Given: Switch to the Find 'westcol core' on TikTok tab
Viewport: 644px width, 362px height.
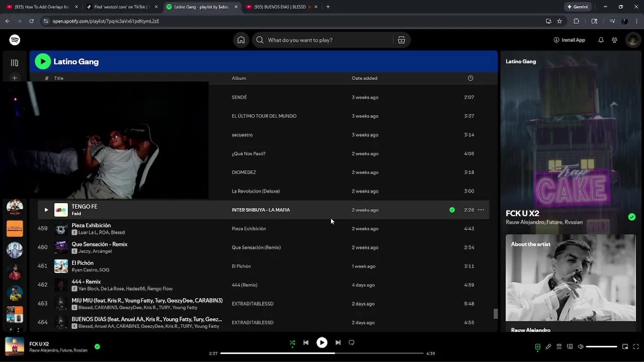Looking at the screenshot, I should coord(122,7).
